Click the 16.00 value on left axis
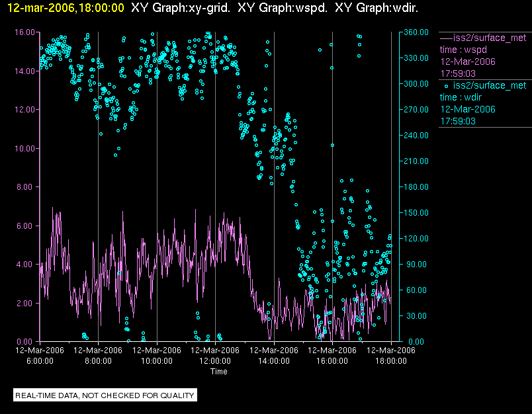This screenshot has width=532, height=414. point(24,32)
